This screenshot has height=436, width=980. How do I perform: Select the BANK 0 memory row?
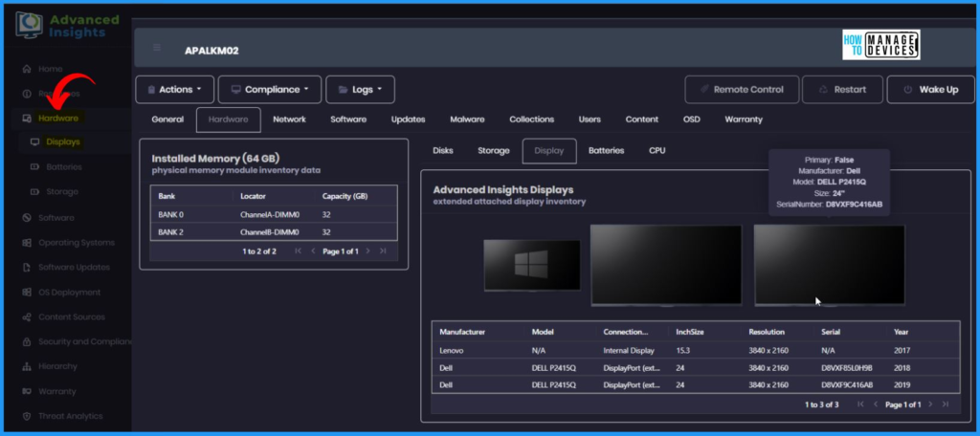tap(274, 214)
